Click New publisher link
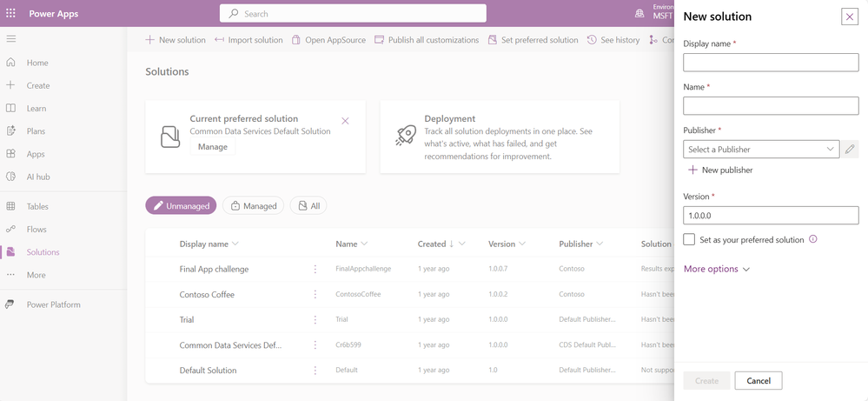The width and height of the screenshot is (868, 401). (720, 170)
